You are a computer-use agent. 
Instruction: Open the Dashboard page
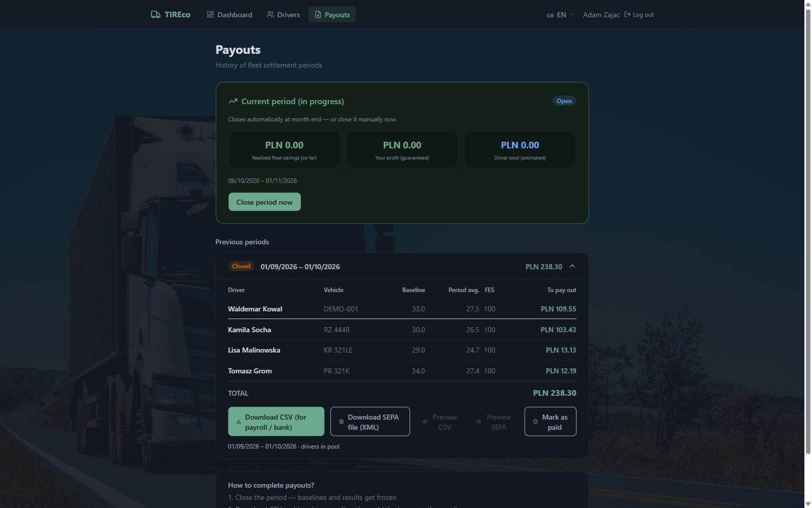coord(229,15)
